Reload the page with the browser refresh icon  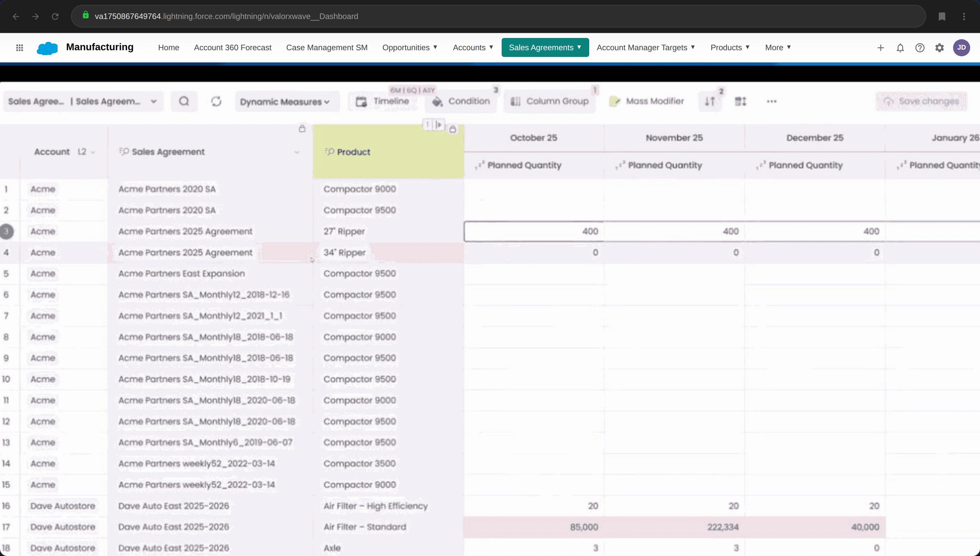pos(55,17)
